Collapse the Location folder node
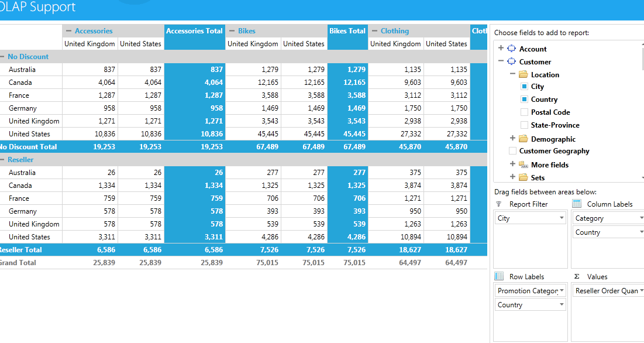644x343 pixels. point(512,74)
